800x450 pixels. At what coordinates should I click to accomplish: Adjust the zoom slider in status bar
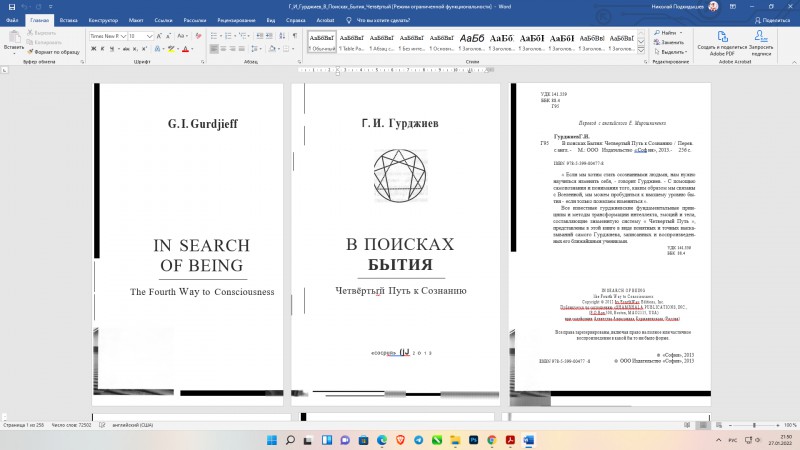[754, 425]
